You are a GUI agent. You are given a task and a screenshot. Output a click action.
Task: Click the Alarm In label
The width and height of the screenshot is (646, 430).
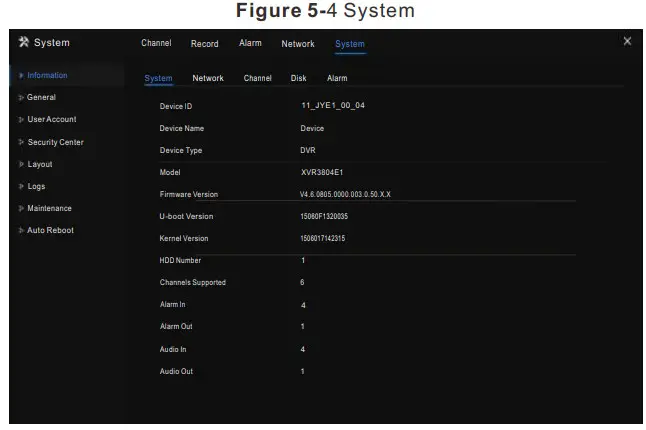click(x=172, y=304)
